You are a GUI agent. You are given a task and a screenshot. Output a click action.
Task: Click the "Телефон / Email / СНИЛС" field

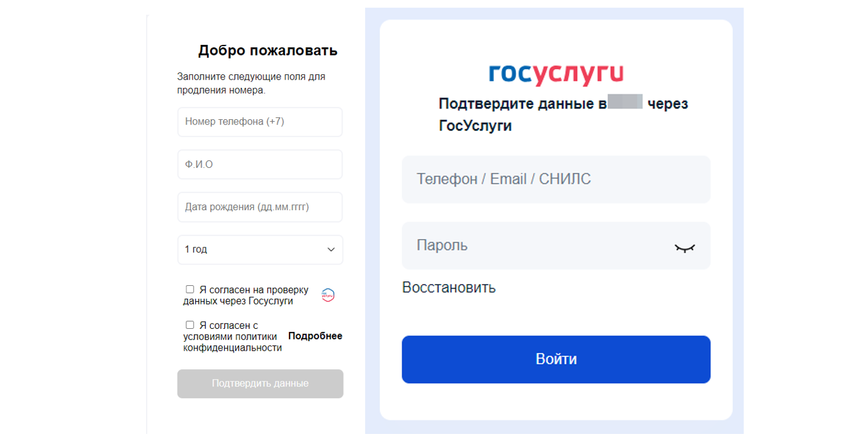tap(555, 179)
